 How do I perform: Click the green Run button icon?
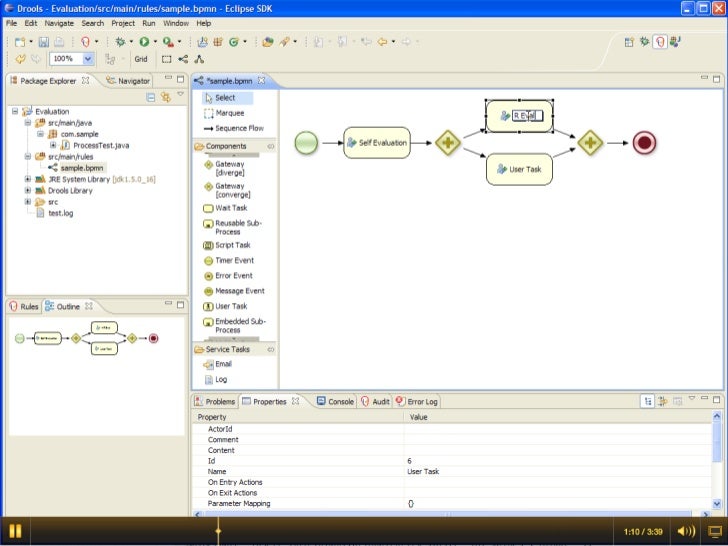[144, 42]
